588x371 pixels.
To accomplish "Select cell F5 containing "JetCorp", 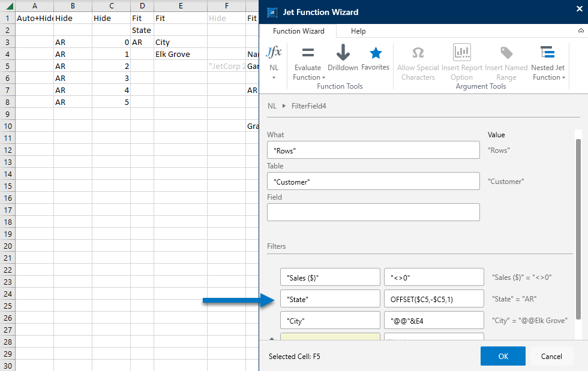I will (227, 67).
